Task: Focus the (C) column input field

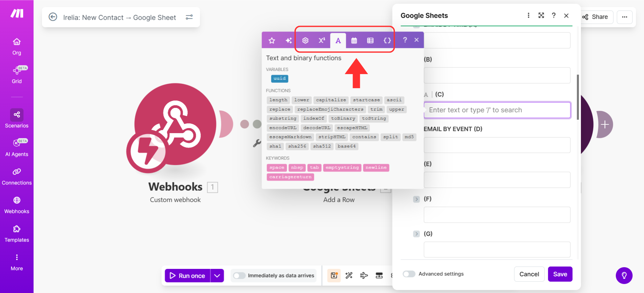Action: point(497,110)
